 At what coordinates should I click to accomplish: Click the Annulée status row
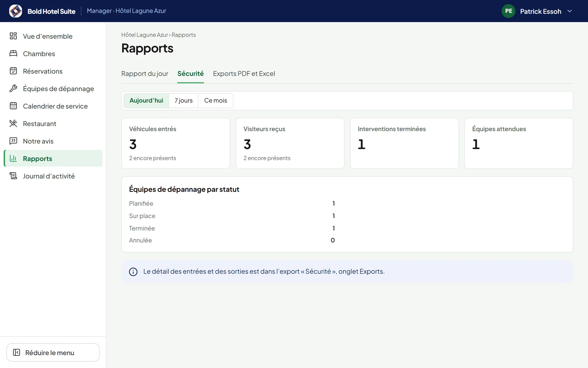point(232,240)
